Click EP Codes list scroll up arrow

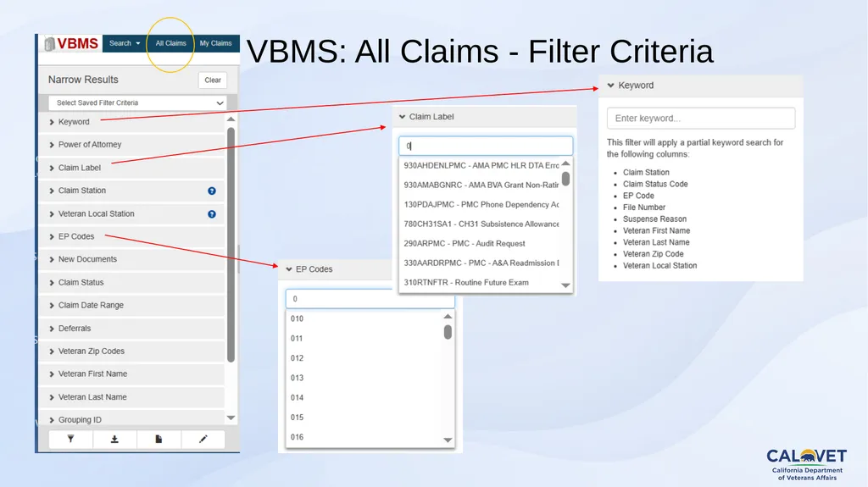[x=448, y=317]
